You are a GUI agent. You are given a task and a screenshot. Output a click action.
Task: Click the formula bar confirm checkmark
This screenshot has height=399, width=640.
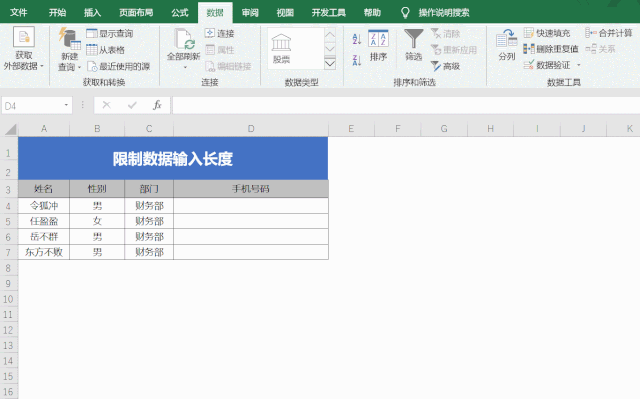point(132,106)
